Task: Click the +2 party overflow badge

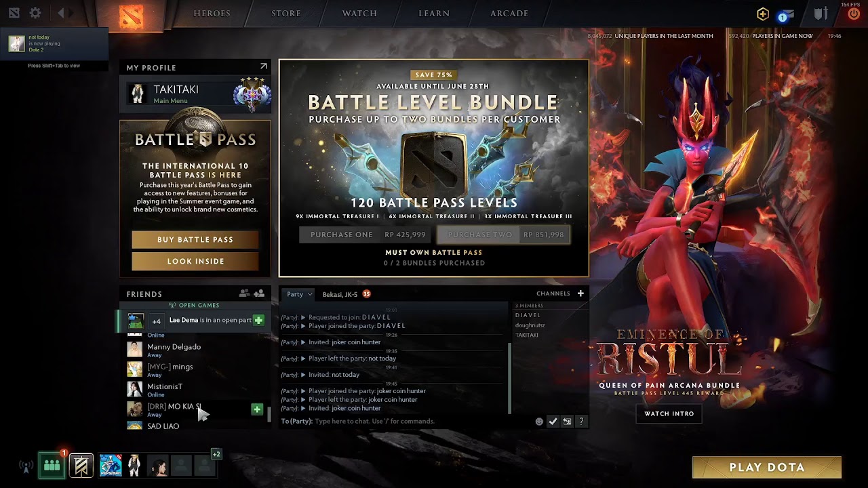Action: coord(216,454)
